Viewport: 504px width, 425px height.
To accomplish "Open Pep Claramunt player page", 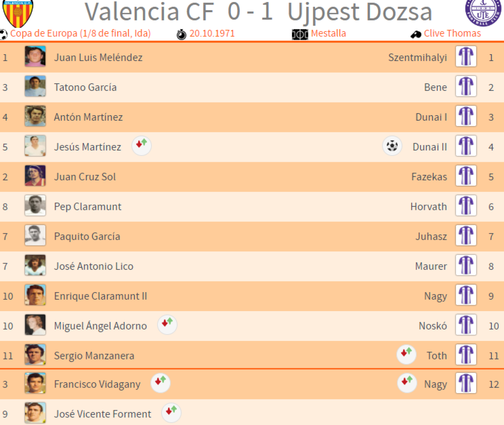I will coord(87,207).
